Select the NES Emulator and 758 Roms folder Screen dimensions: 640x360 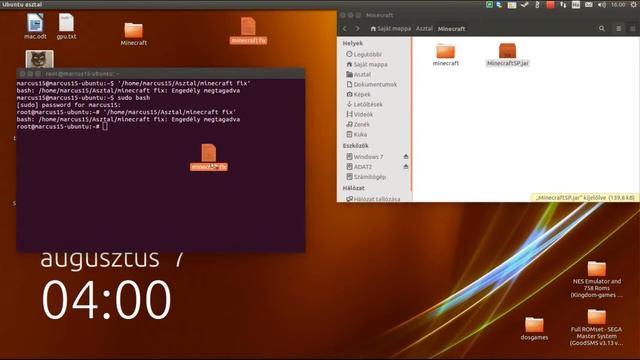(596, 280)
